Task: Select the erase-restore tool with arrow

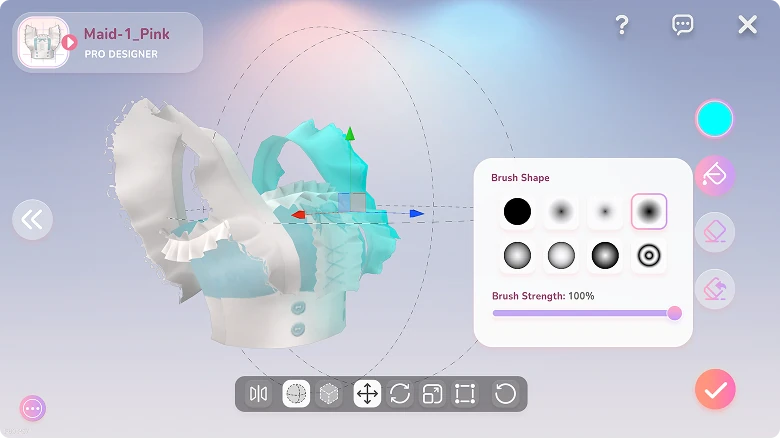Action: [x=715, y=289]
